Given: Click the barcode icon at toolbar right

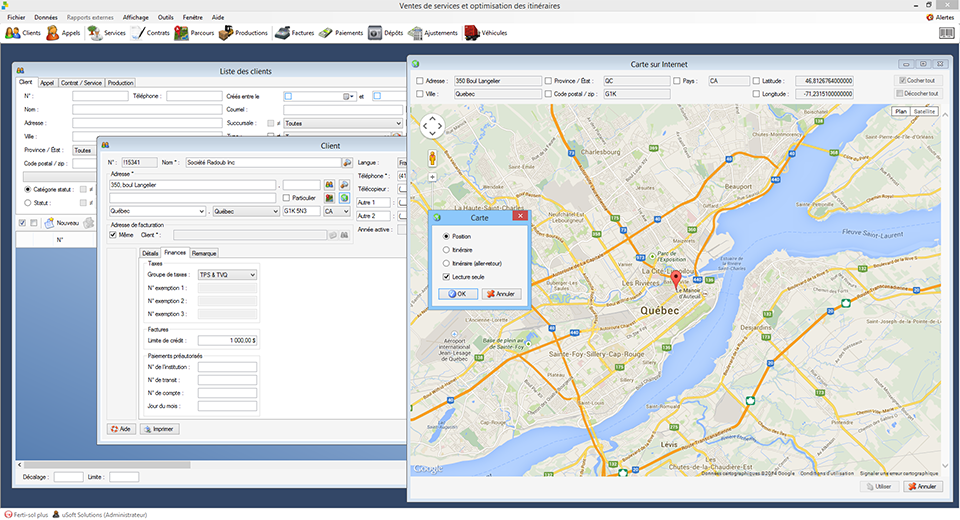Looking at the screenshot, I should pyautogui.click(x=946, y=33).
